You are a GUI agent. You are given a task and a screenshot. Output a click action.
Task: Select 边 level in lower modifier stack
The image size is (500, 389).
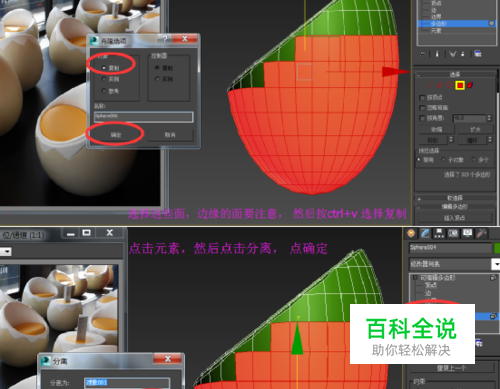pyautogui.click(x=428, y=293)
